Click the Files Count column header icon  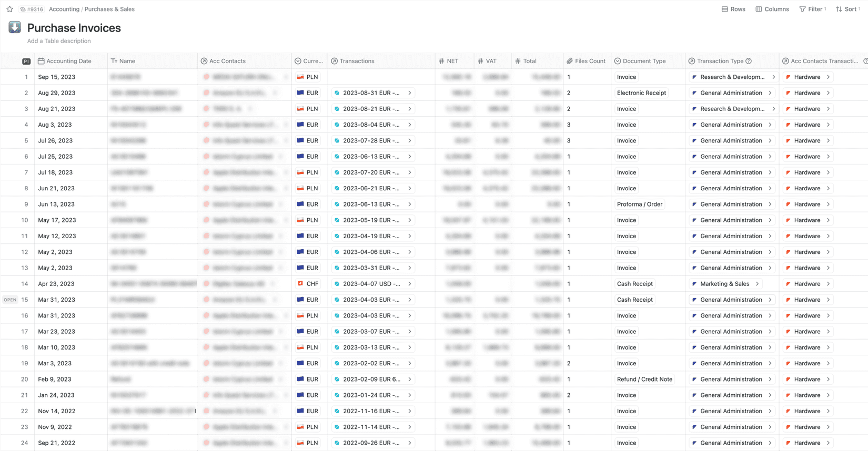570,61
